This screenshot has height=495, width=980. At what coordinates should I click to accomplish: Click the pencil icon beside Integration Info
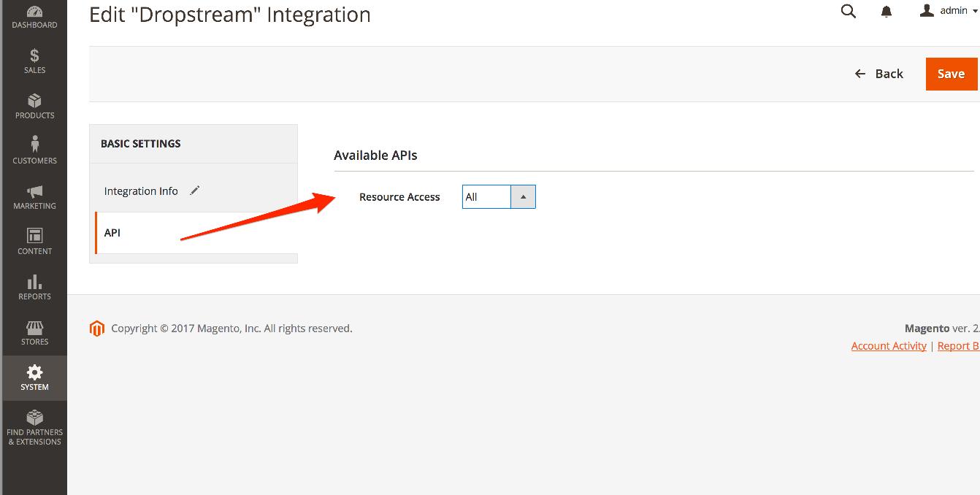point(194,191)
